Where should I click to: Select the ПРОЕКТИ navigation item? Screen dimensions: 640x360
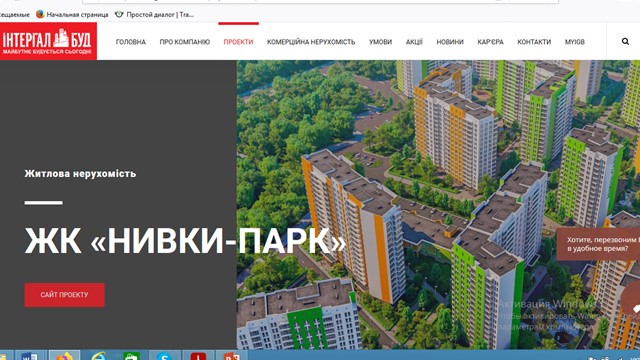point(238,42)
